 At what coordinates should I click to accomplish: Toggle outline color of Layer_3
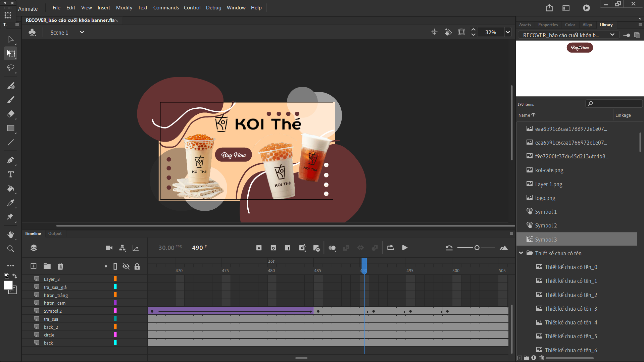pos(115,279)
